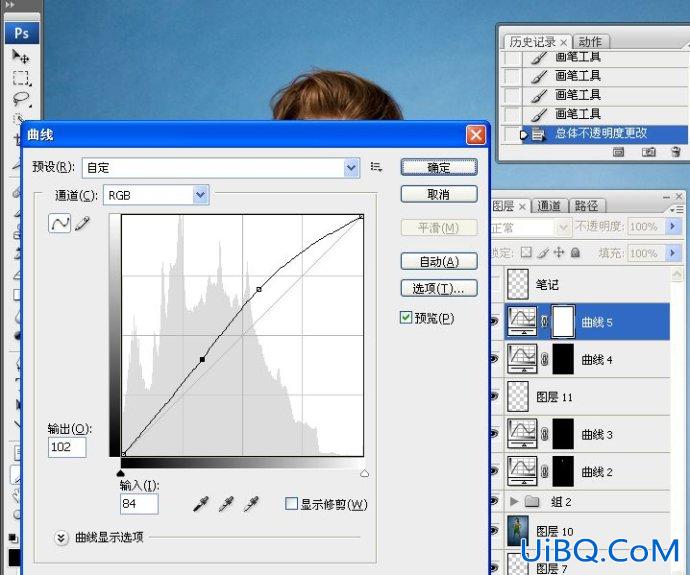
Task: Switch to the 路径 tab
Action: [587, 206]
